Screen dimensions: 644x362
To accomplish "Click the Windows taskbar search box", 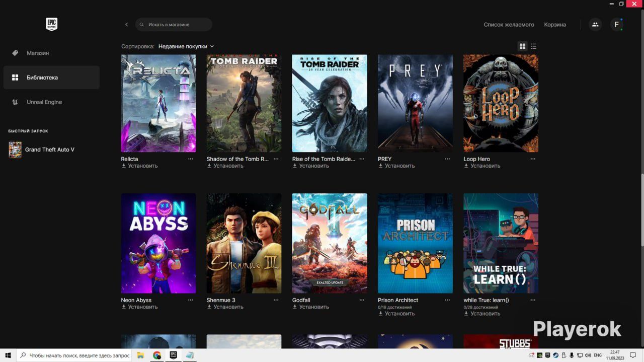I will [74, 355].
